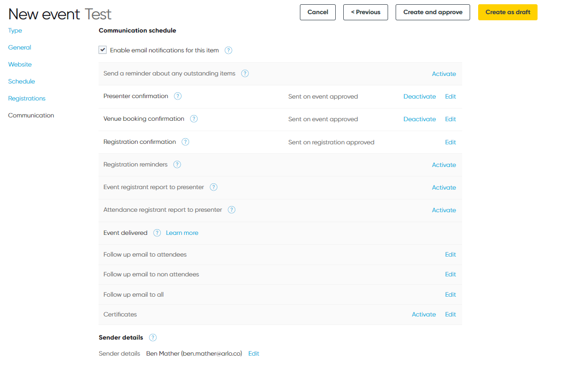Deactivate Presenter confirmation

tap(420, 97)
